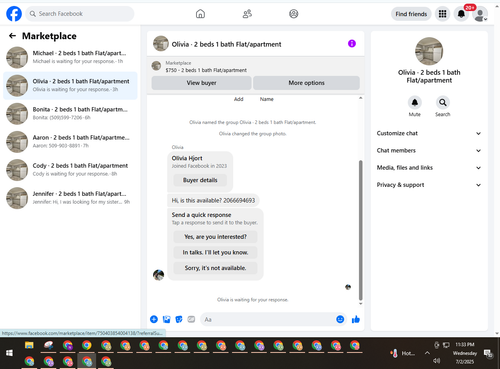Choose a GIF from composer toolbar

(191, 319)
